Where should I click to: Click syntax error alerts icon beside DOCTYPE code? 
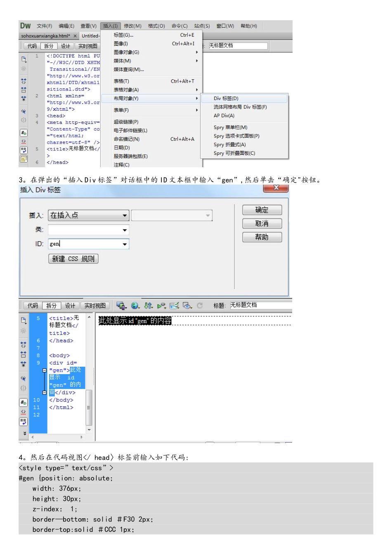click(x=24, y=159)
